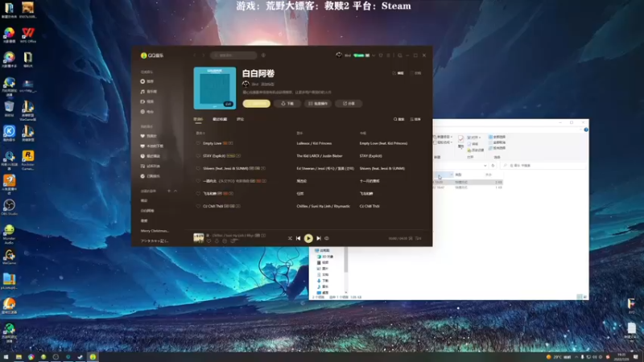
Task: Click the yellow Play All button
Action: pos(256,104)
